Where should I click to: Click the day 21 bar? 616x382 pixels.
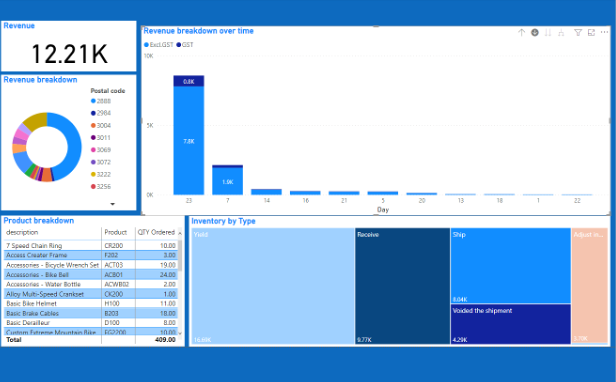(x=344, y=193)
